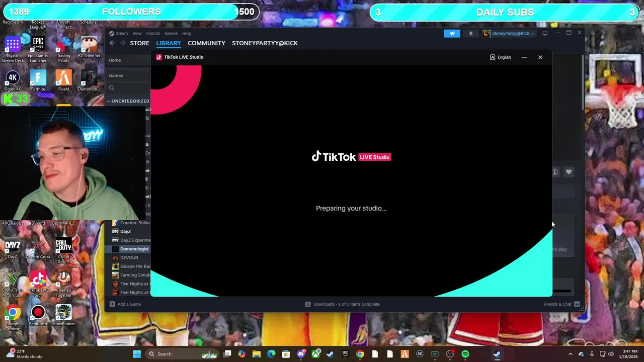Click Add a Game

[x=125, y=304]
